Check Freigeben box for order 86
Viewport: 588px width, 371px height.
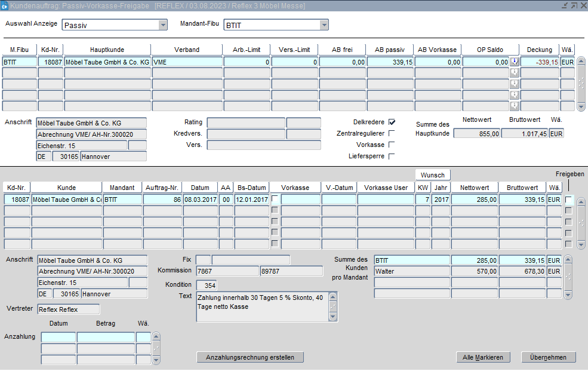568,200
